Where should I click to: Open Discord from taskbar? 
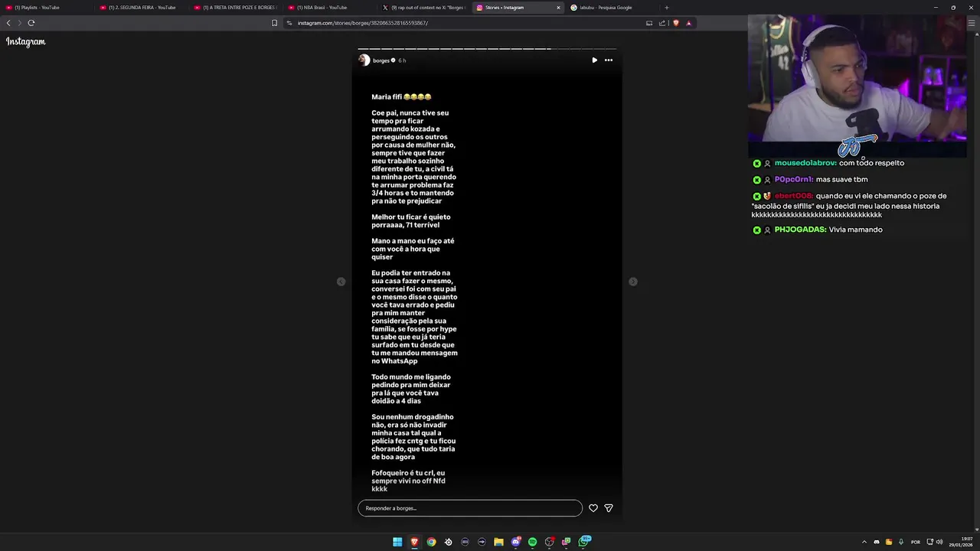[516, 542]
